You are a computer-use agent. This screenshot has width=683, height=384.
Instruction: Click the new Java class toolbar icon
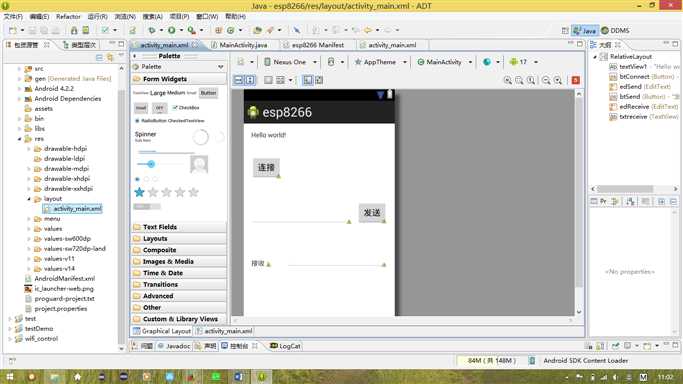click(230, 30)
